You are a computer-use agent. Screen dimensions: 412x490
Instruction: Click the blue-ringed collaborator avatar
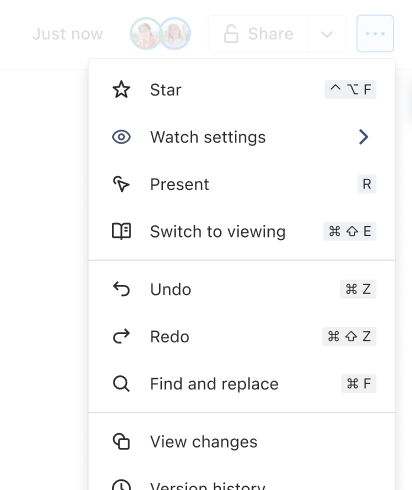click(x=175, y=34)
